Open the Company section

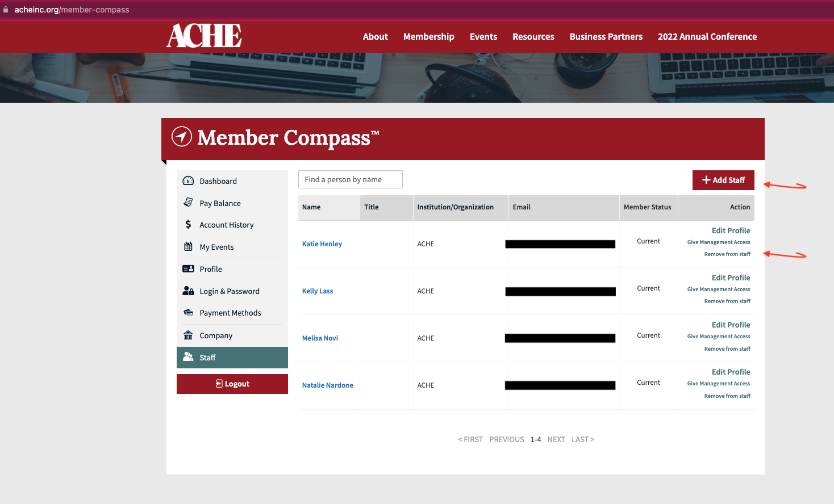[232, 335]
